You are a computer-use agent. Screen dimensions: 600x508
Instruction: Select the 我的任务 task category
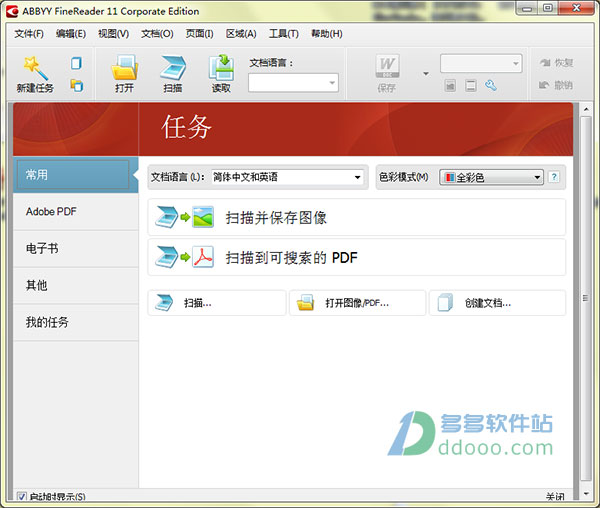point(75,322)
